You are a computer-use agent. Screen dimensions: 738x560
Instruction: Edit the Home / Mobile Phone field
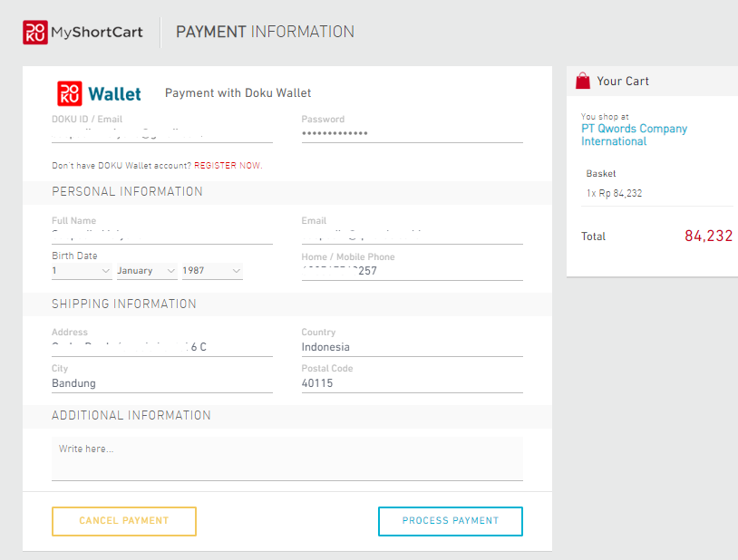412,271
